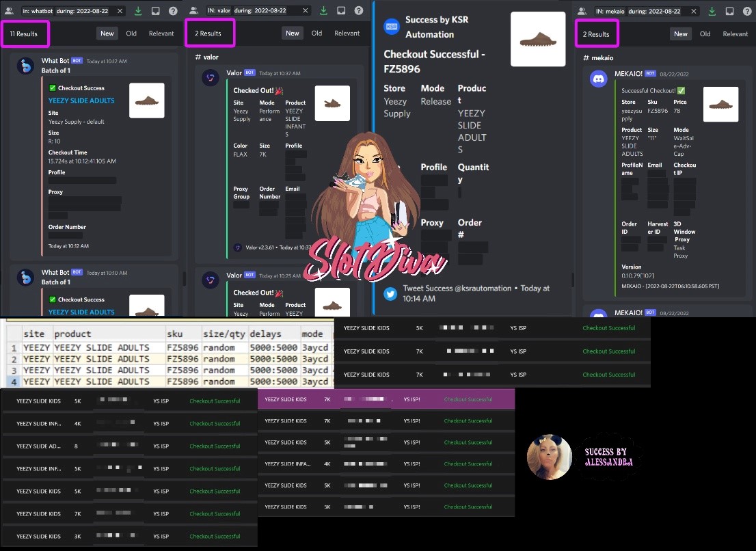Open member list icon in mekaio search panel
756x551 pixels.
tap(582, 11)
